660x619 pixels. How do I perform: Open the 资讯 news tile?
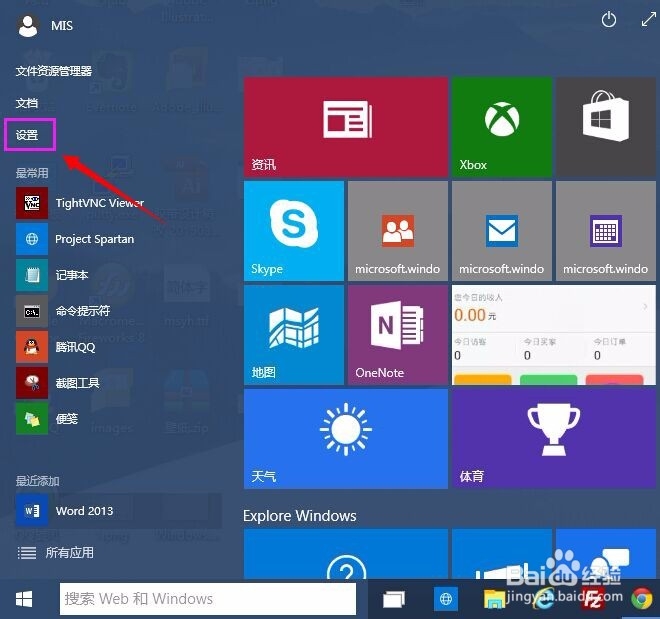point(346,127)
